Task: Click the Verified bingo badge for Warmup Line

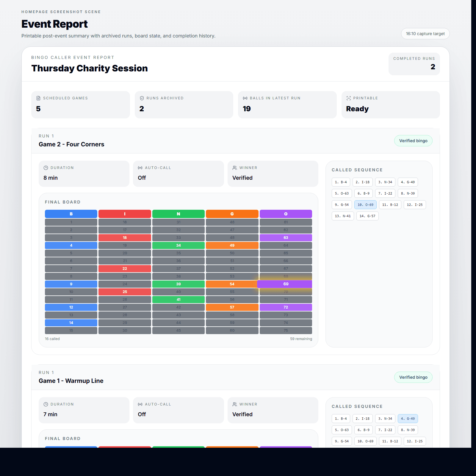Action: pos(413,377)
